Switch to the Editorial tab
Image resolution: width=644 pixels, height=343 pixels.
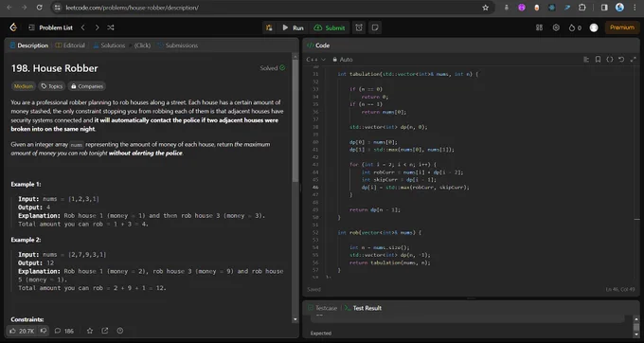pyautogui.click(x=70, y=45)
